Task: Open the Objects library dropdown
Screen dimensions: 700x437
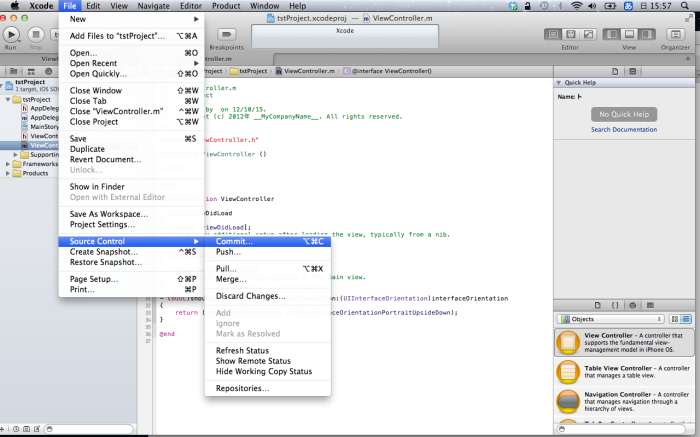Action: [611, 319]
